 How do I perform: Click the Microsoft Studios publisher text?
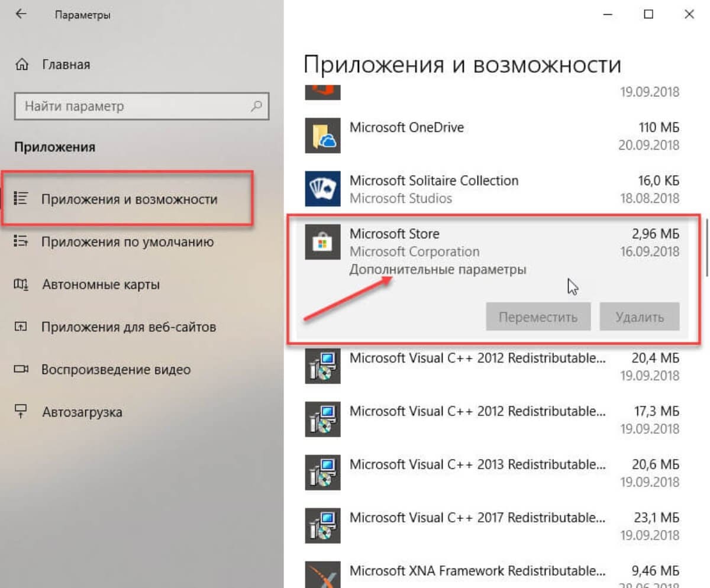tap(401, 198)
